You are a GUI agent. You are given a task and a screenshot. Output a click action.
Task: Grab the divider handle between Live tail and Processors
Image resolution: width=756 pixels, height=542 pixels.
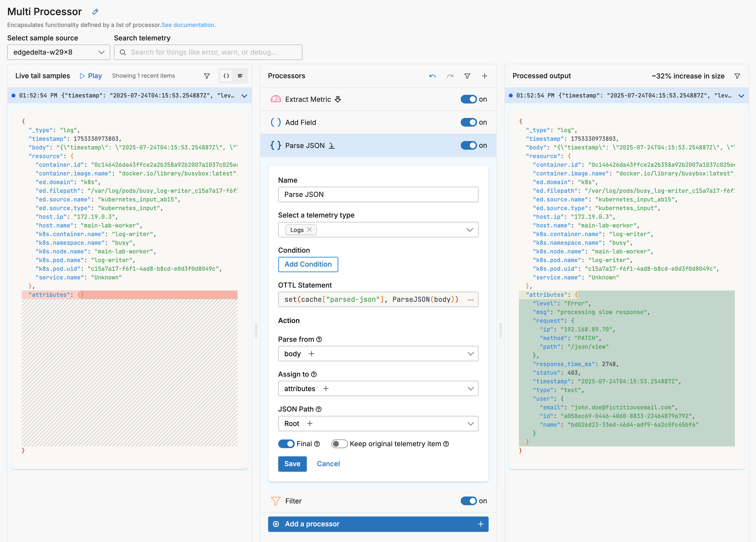[256, 330]
